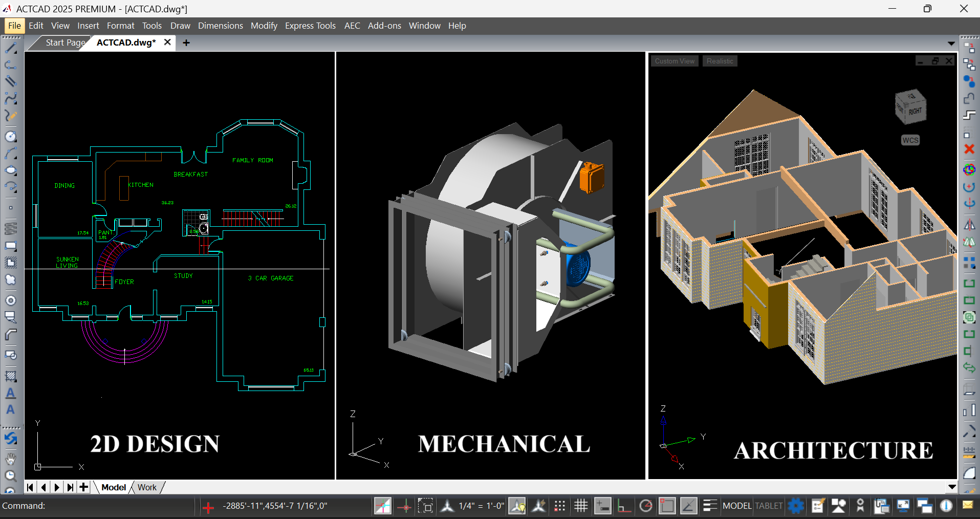980x519 pixels.
Task: Go to next layout tab arrow
Action: pos(57,487)
